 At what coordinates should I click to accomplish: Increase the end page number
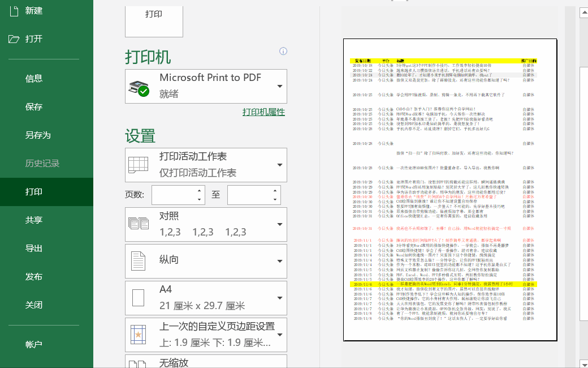(x=275, y=190)
